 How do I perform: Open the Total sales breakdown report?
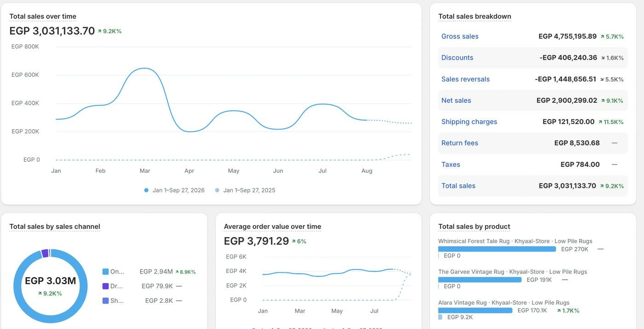coord(475,16)
